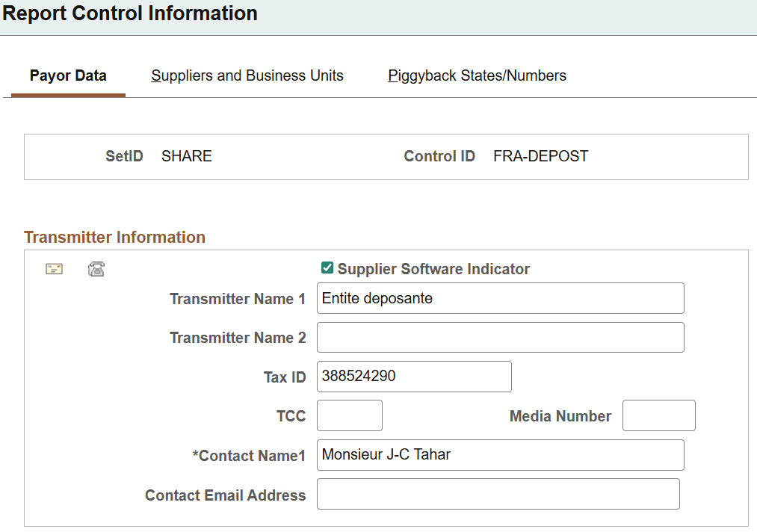The height and width of the screenshot is (532, 757).
Task: Click the empty Transmitter Name 2 field
Action: coord(501,337)
